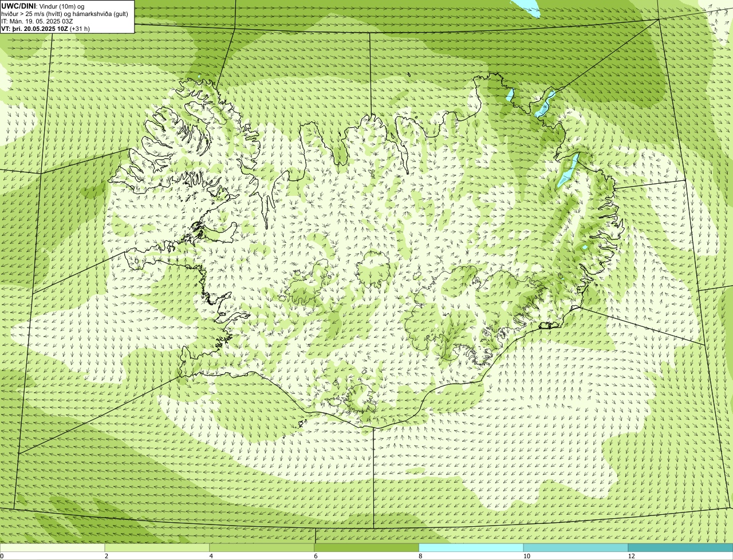Screen dimensions: 733x560
Task: Click the colorbar tick label '6'
Action: pyautogui.click(x=316, y=556)
